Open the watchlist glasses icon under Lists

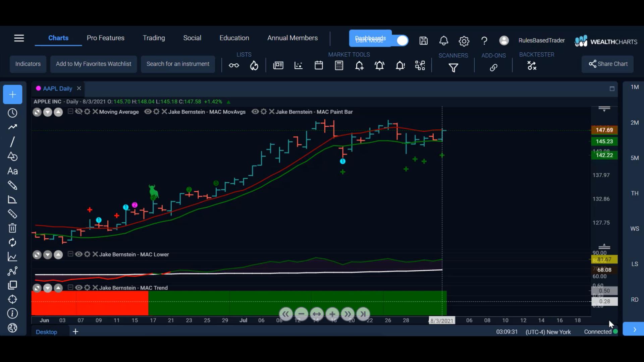point(234,65)
